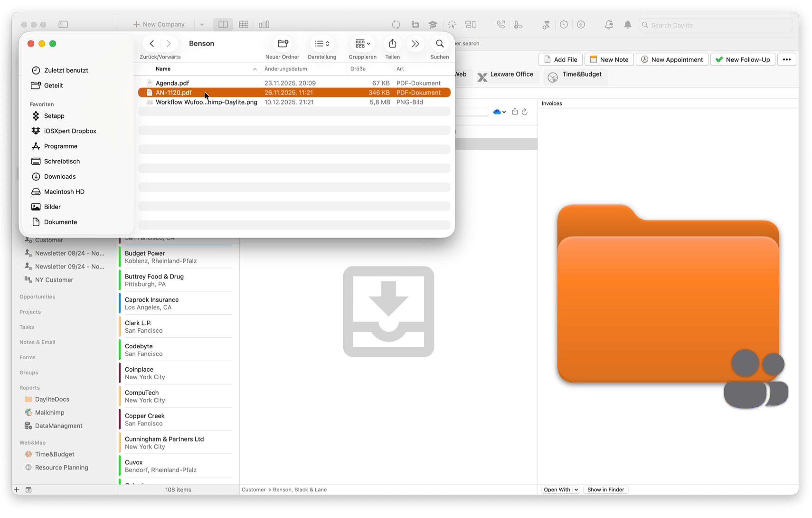812x518 pixels.
Task: Click New Company in Daylite toolbar
Action: pyautogui.click(x=159, y=24)
